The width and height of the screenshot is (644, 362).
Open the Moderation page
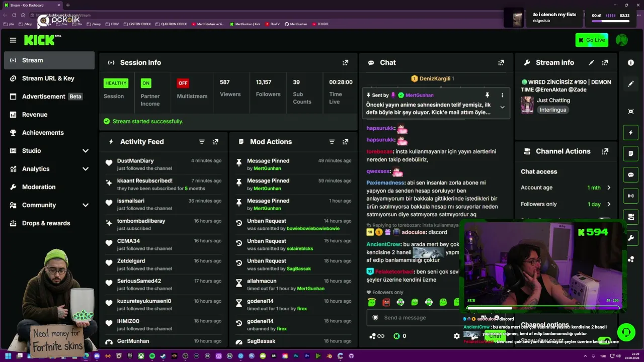[49, 187]
